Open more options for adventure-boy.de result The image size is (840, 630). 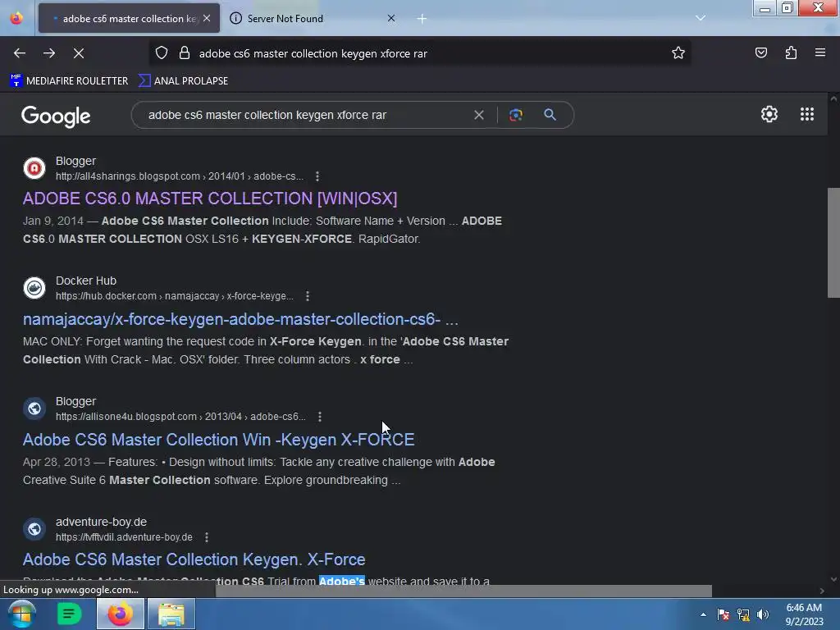pyautogui.click(x=206, y=536)
